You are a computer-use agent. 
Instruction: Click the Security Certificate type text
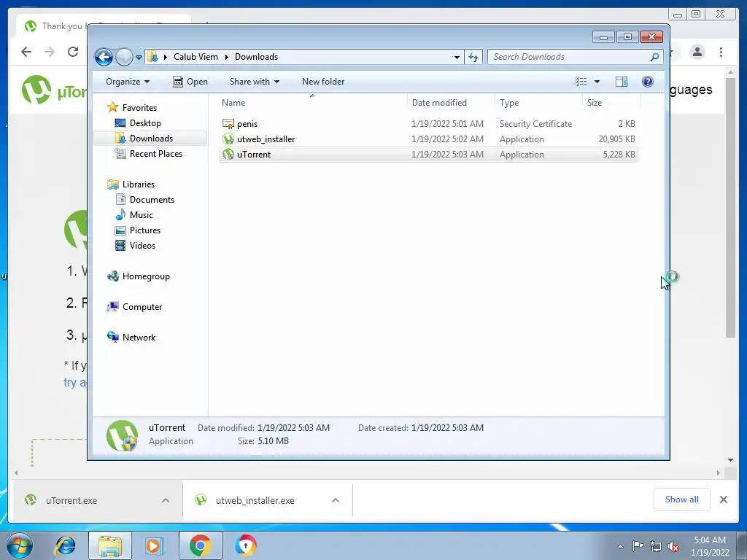pyautogui.click(x=535, y=124)
